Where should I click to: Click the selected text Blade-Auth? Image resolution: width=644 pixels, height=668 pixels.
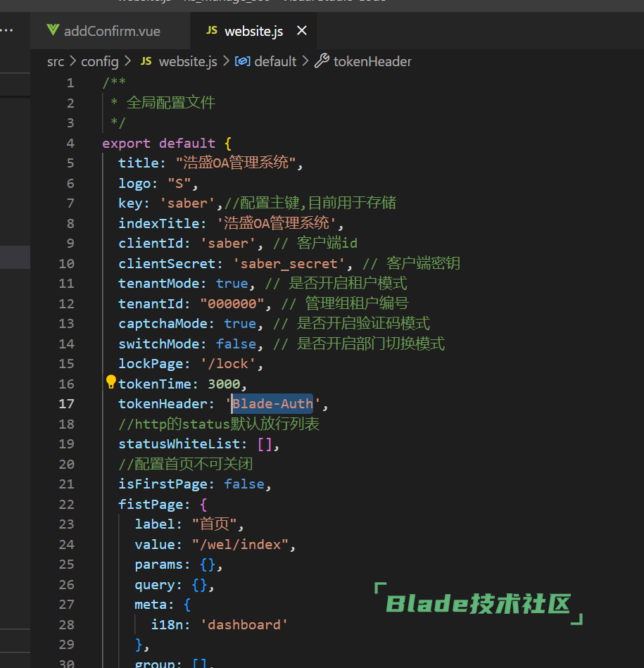pyautogui.click(x=272, y=404)
